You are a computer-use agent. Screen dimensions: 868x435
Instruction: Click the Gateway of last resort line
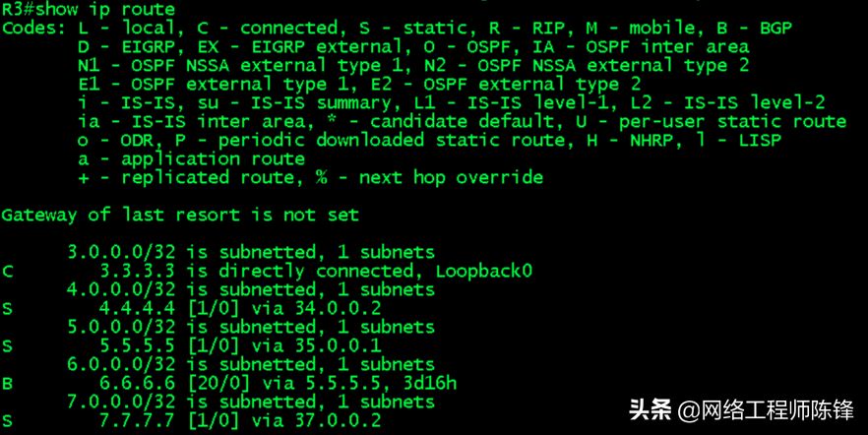[x=180, y=215]
